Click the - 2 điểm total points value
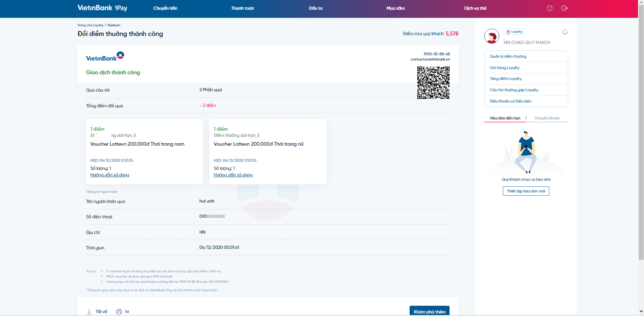 point(208,105)
